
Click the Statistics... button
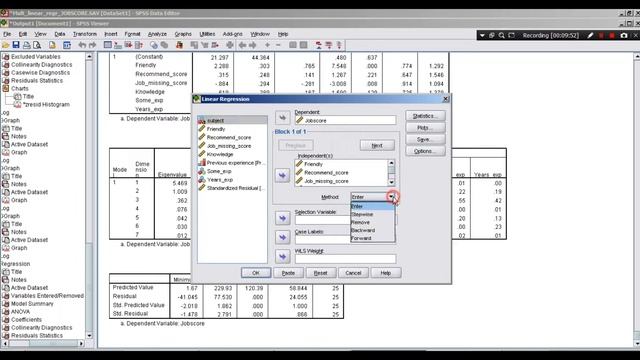click(425, 116)
